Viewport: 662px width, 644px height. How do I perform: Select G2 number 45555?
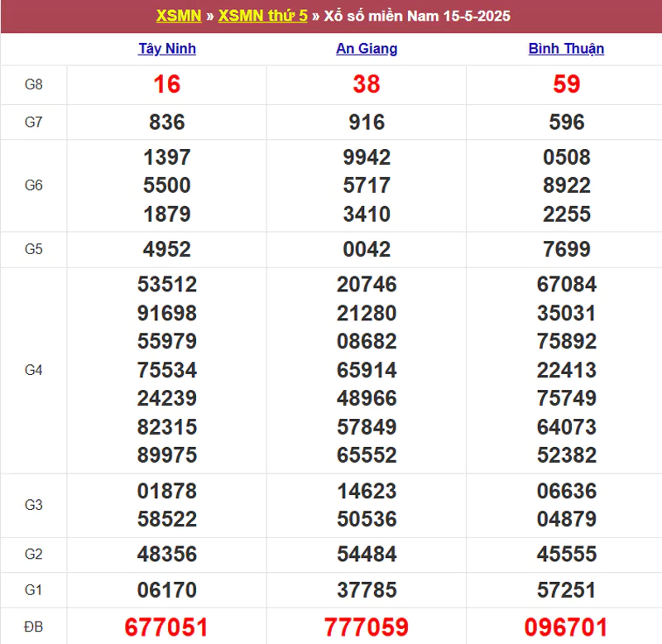point(567,554)
